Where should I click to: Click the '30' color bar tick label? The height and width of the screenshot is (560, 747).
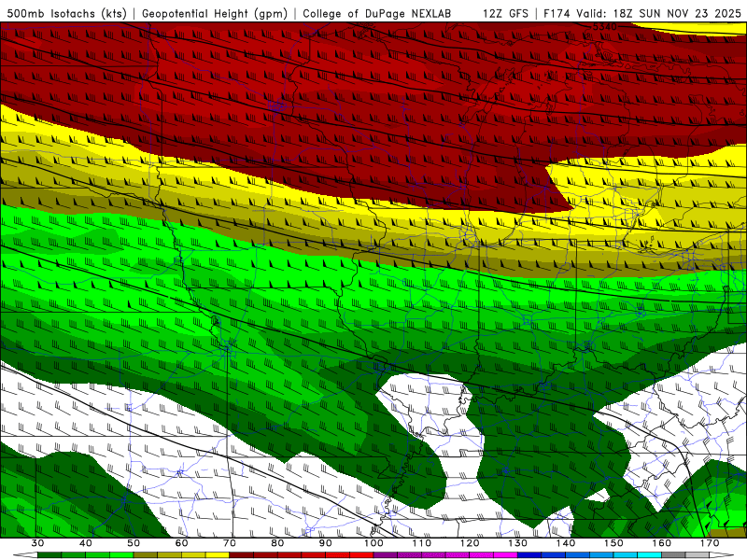pyautogui.click(x=37, y=543)
